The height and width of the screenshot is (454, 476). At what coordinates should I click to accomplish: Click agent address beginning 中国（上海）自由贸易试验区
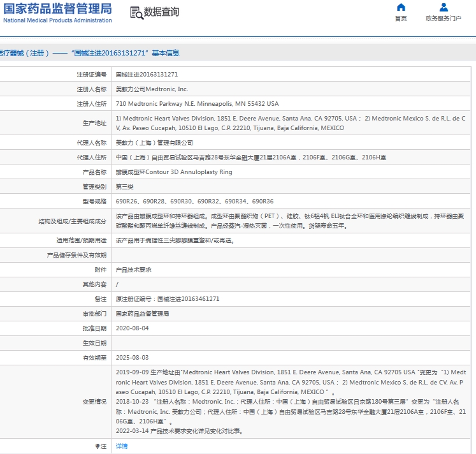[x=251, y=157]
